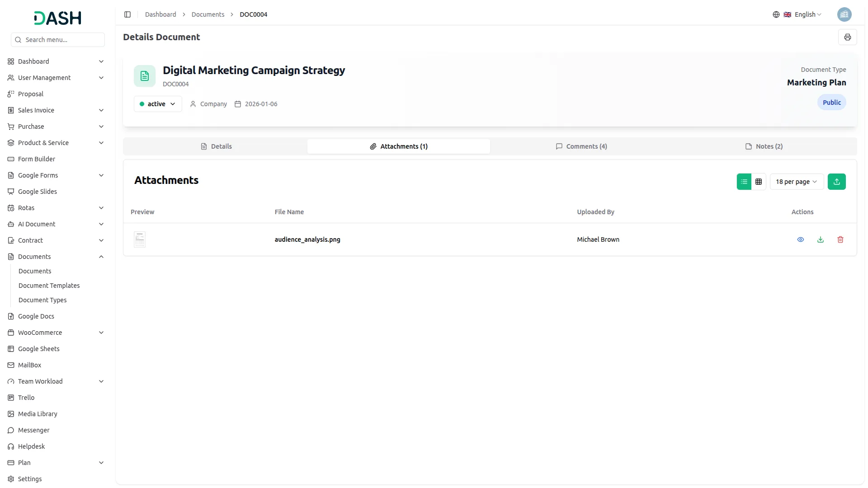Select the grid view icon for attachments
This screenshot has height=488, width=868.
pyautogui.click(x=759, y=181)
